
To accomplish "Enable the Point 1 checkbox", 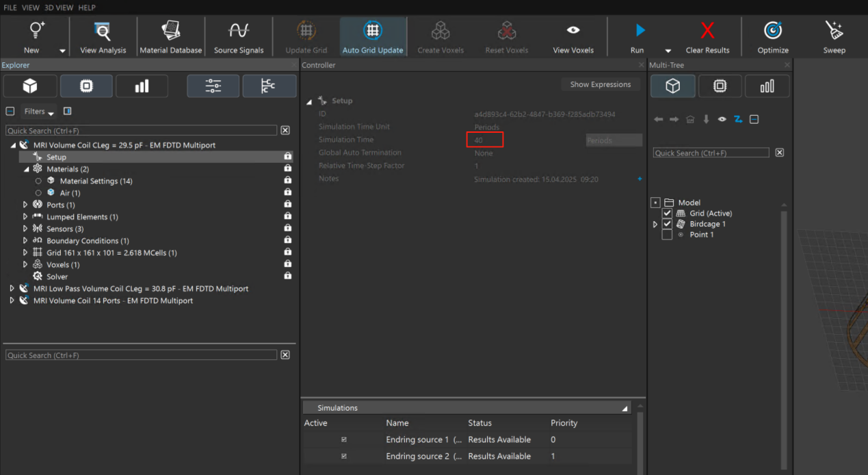I will coord(667,235).
